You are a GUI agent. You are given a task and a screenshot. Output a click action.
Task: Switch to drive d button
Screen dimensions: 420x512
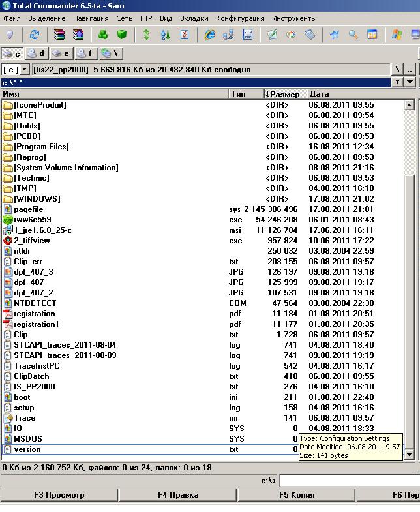point(37,53)
